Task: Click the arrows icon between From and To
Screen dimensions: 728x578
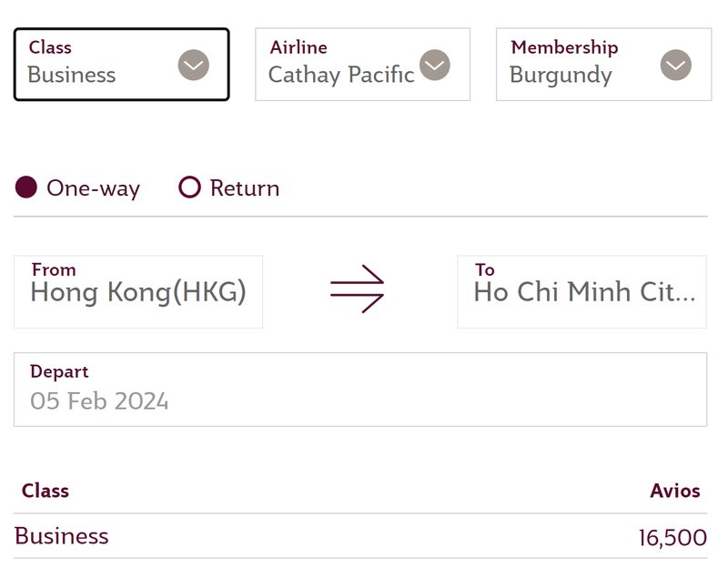Action: click(x=357, y=289)
